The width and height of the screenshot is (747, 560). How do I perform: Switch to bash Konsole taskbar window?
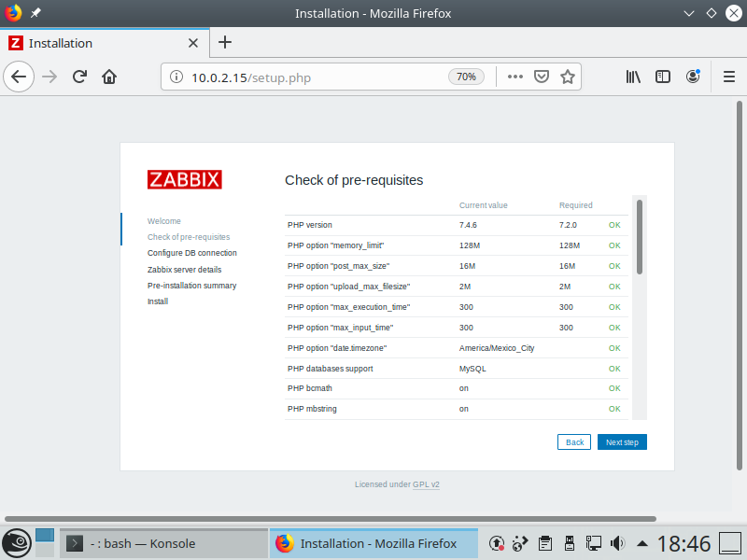pyautogui.click(x=164, y=543)
